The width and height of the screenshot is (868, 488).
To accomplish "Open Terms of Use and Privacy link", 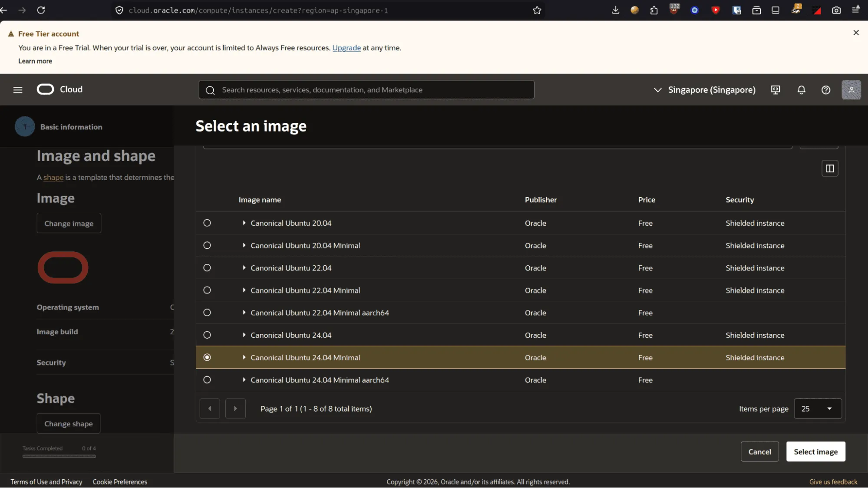I will pos(46,481).
